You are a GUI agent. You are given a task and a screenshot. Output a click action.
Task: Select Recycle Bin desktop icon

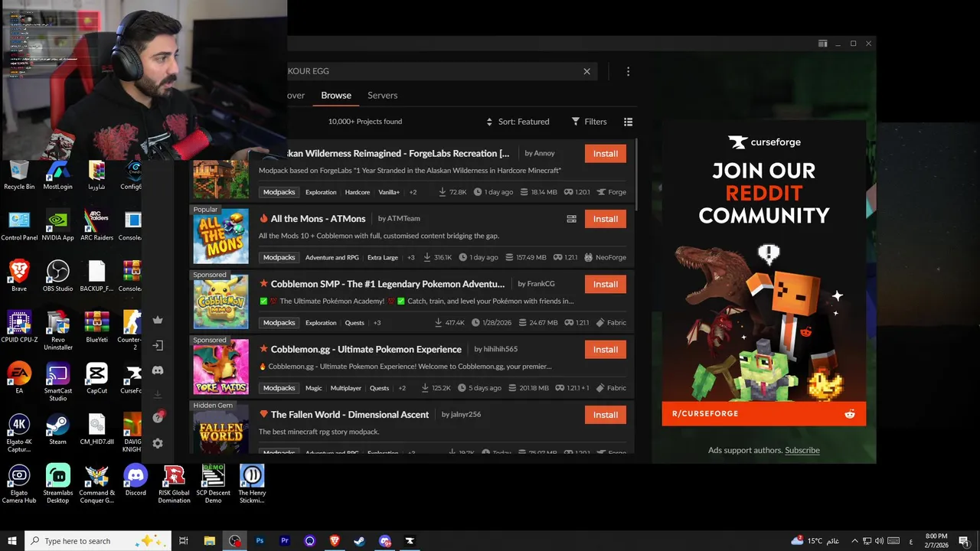click(19, 174)
